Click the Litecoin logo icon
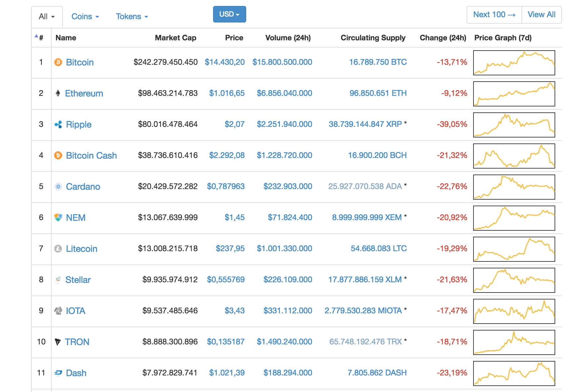Screen dimensions: 585x392 (58, 249)
